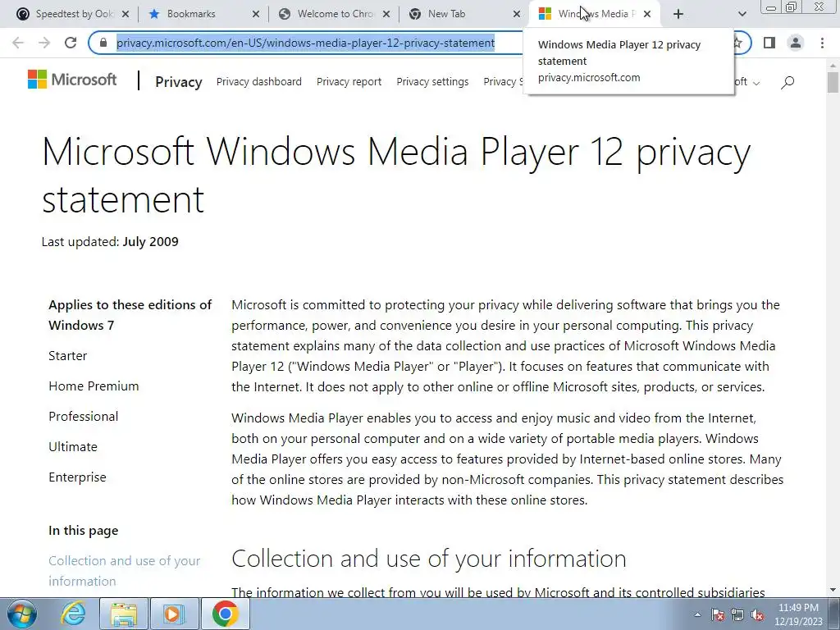Image resolution: width=840 pixels, height=630 pixels.
Task: Close the Welcome to Chrome tab
Action: click(x=386, y=15)
